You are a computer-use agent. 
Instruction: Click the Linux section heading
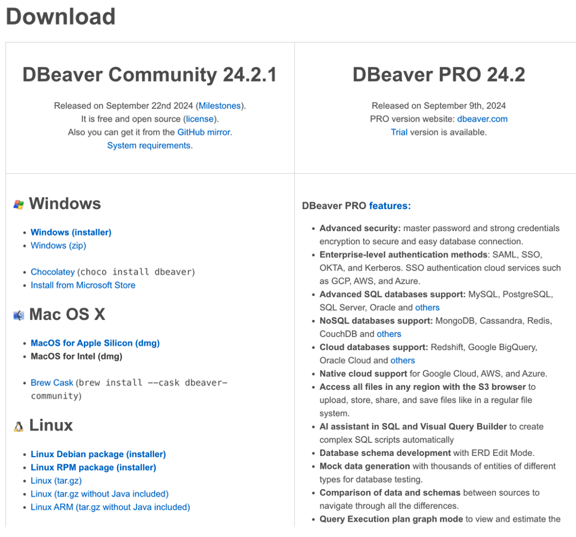[51, 425]
